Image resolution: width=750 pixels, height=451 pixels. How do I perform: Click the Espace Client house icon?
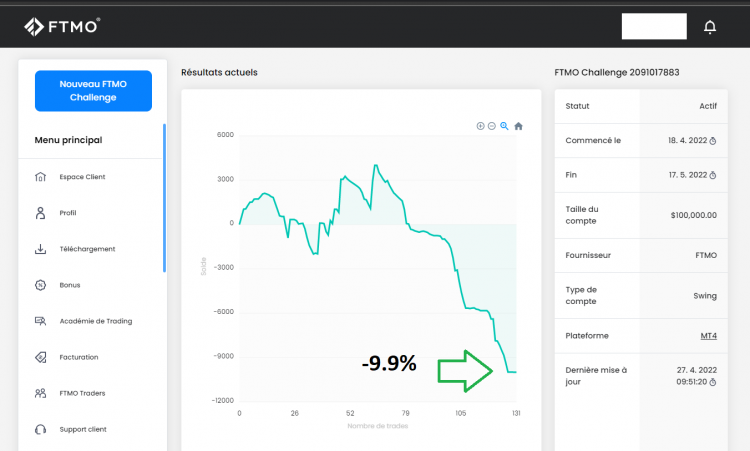pos(41,177)
